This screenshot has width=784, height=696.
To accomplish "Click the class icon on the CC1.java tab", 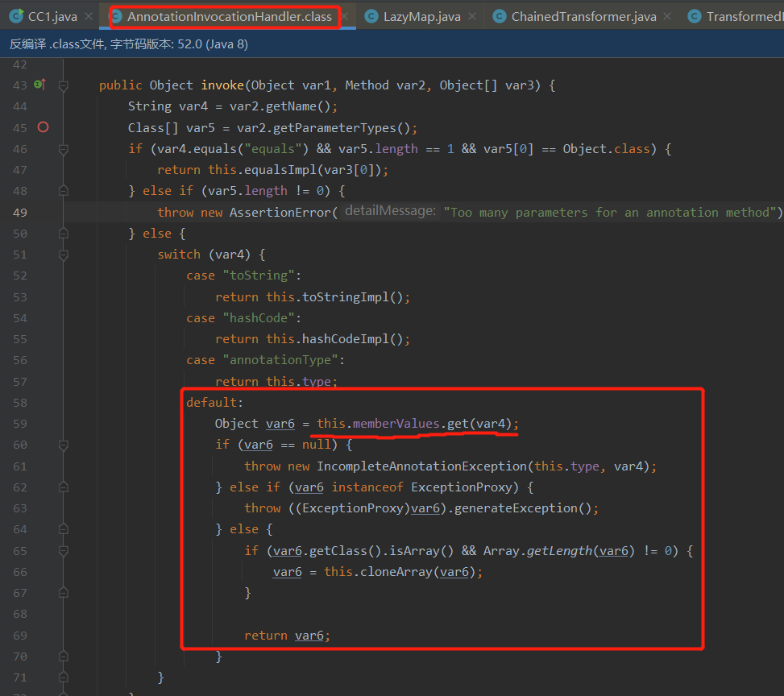I will [16, 16].
